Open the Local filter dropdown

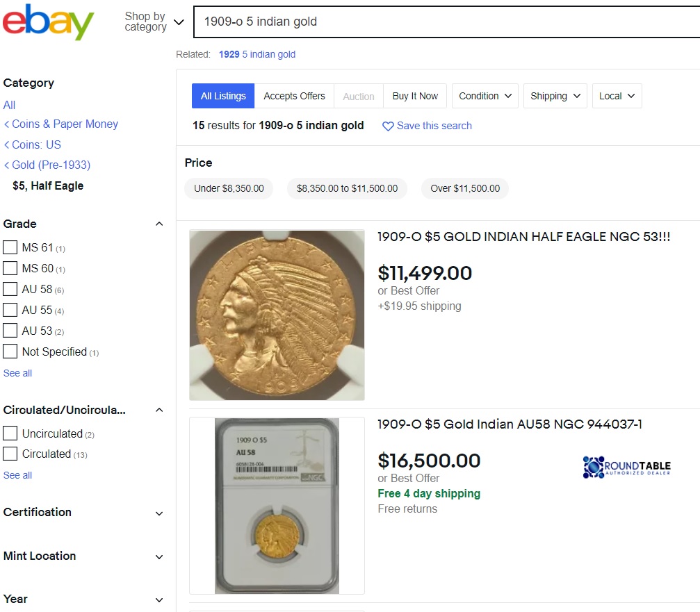click(x=616, y=96)
